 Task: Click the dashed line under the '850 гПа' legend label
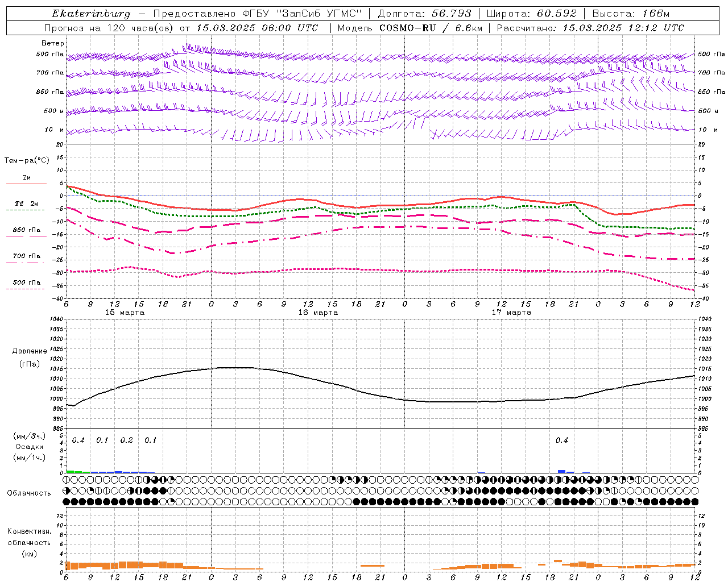[26, 236]
